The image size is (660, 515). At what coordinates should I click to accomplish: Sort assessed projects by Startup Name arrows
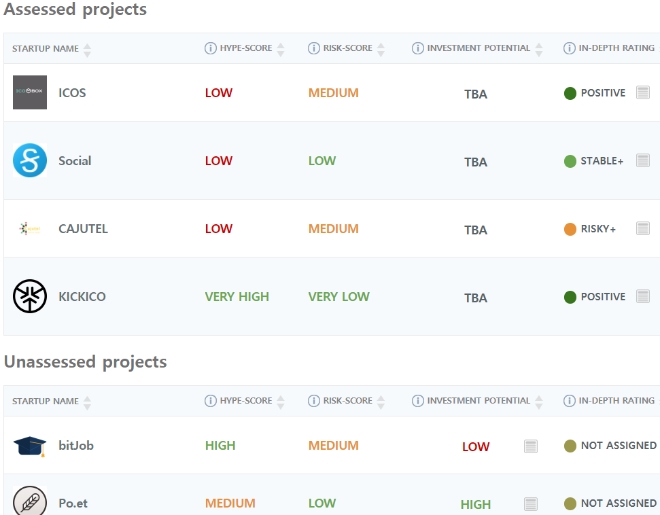click(87, 49)
